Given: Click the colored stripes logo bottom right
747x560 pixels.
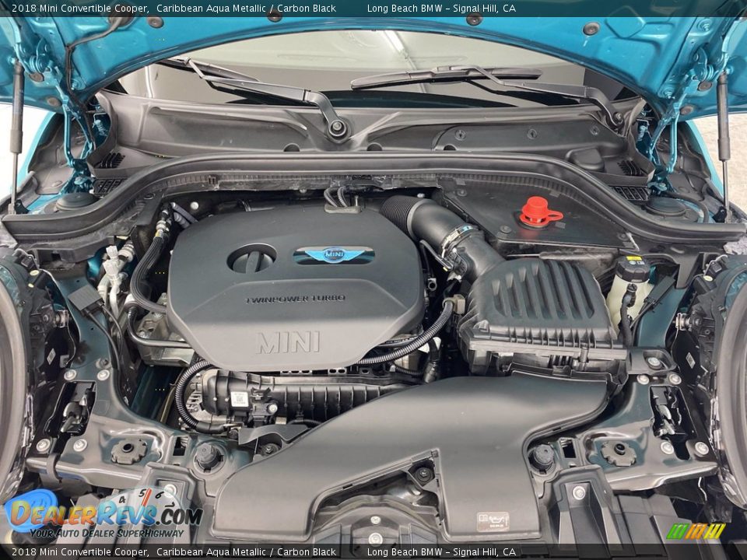Looking at the screenshot, I should point(696,531).
